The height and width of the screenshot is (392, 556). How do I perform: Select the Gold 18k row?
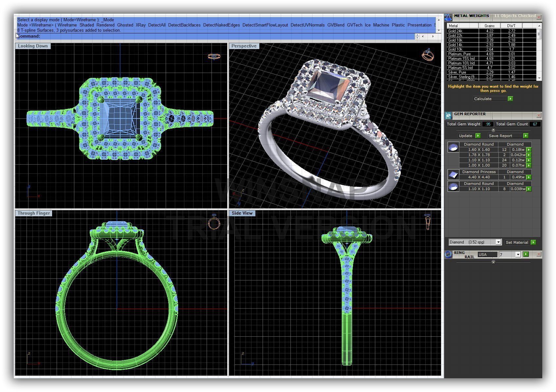click(x=492, y=40)
